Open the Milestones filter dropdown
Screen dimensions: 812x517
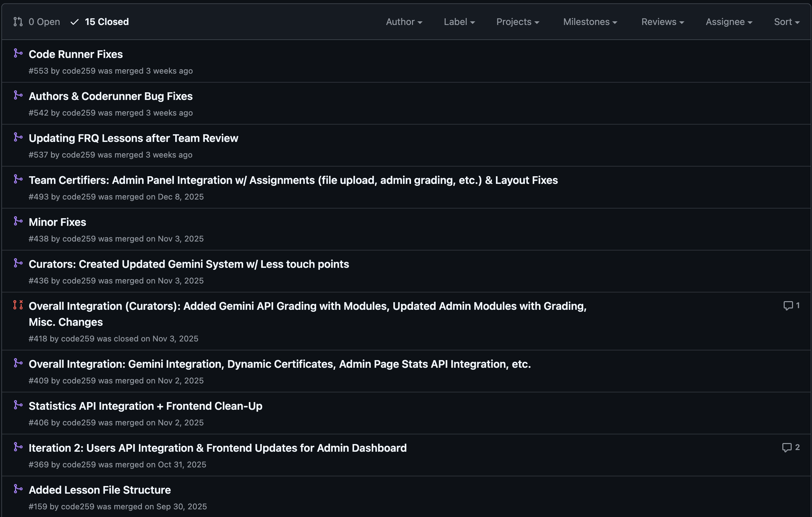pos(590,22)
